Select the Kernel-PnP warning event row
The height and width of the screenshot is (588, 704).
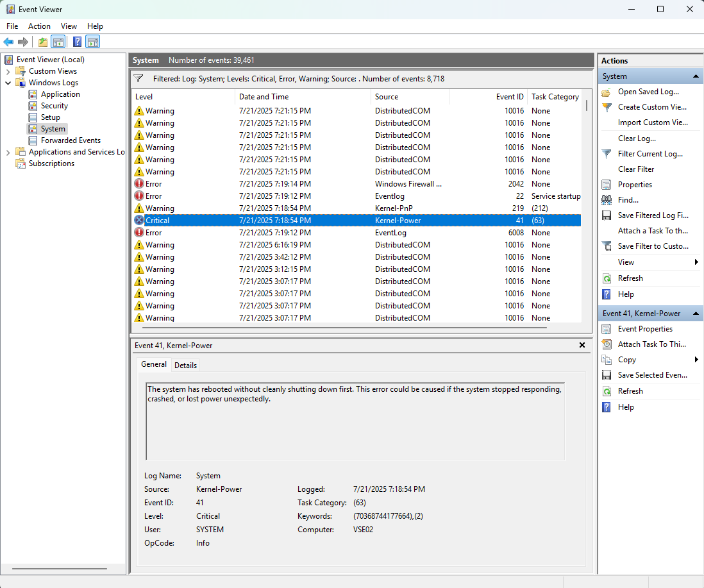[x=357, y=208]
